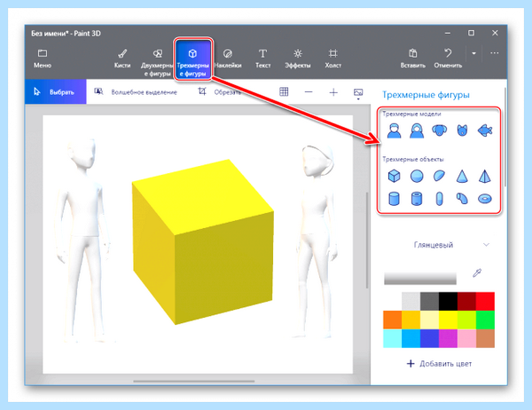
Task: Click the Трехмерные модели heading
Action: (411, 114)
